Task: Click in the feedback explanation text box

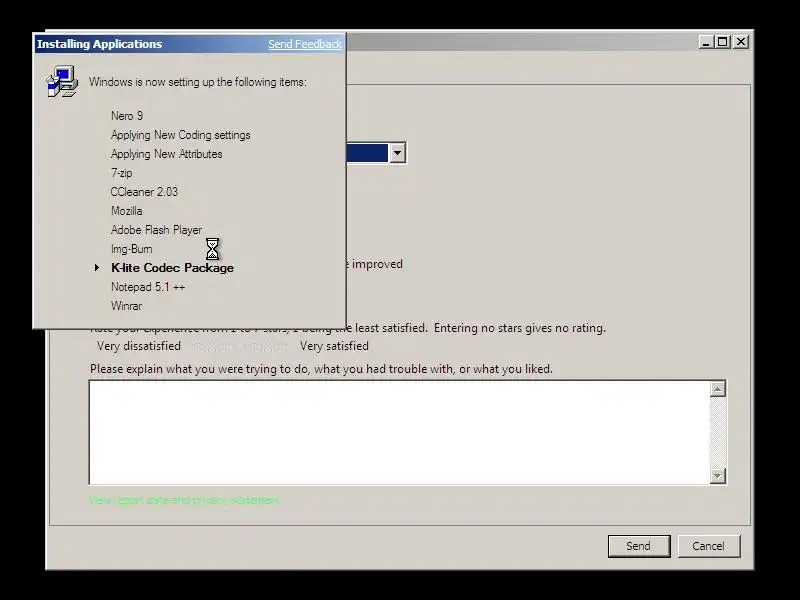Action: tap(399, 432)
